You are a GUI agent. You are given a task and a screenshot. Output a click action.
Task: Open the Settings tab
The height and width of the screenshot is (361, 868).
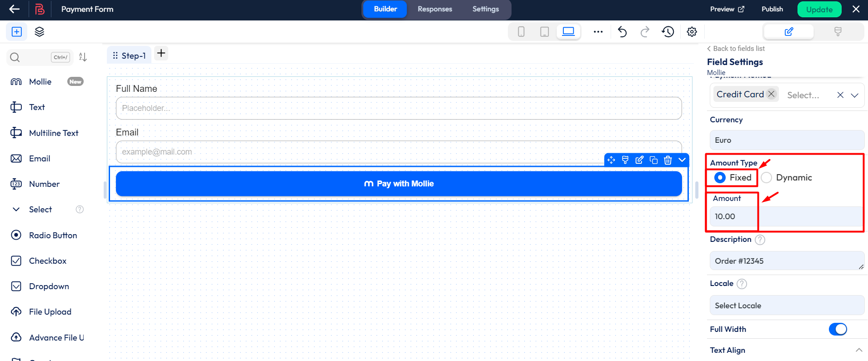click(x=485, y=9)
